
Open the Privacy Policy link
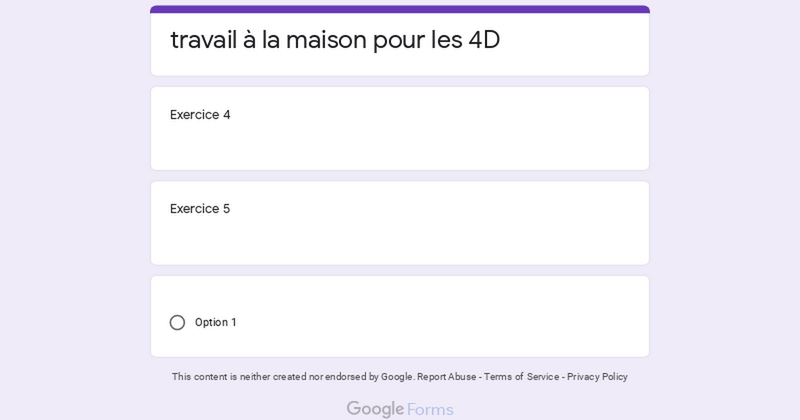click(597, 377)
